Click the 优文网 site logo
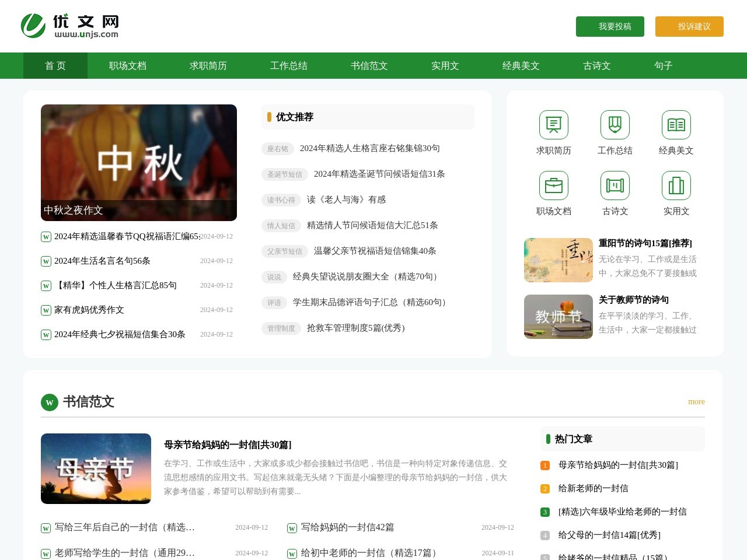The height and width of the screenshot is (560, 747). [x=69, y=26]
